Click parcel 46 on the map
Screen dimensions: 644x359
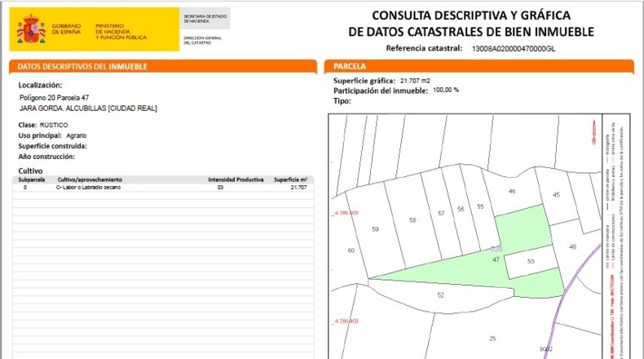pos(512,191)
